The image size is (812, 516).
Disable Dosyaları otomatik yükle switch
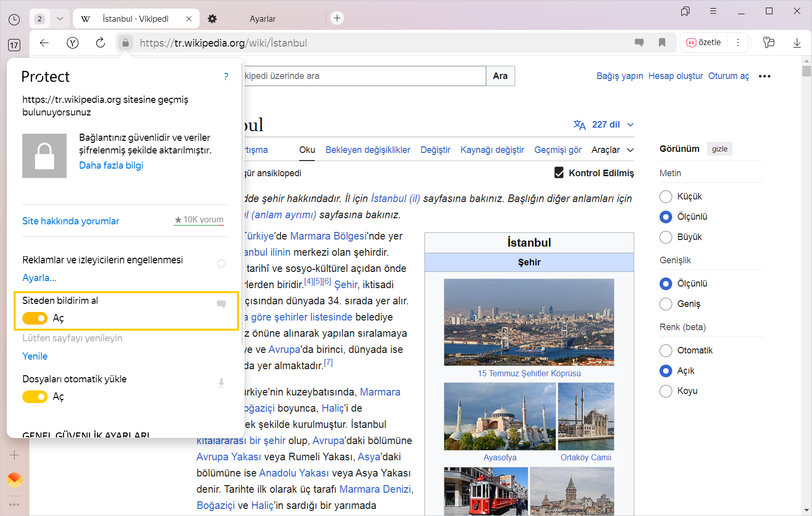pos(35,396)
